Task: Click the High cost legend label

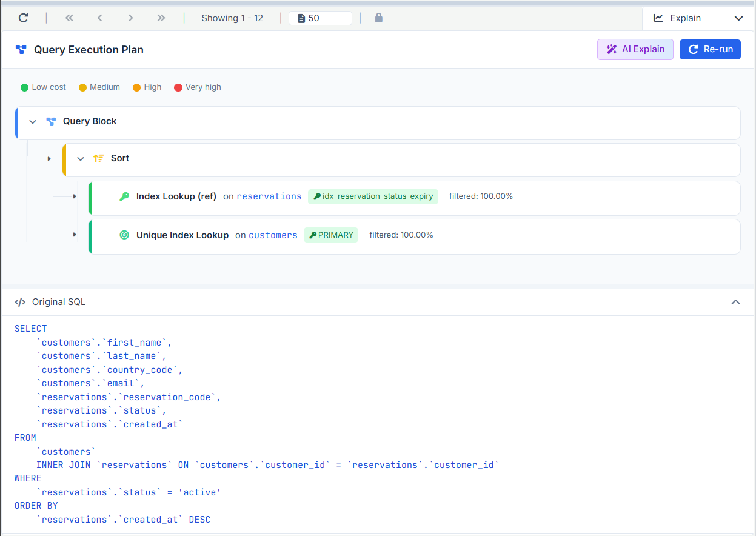Action: tap(153, 87)
